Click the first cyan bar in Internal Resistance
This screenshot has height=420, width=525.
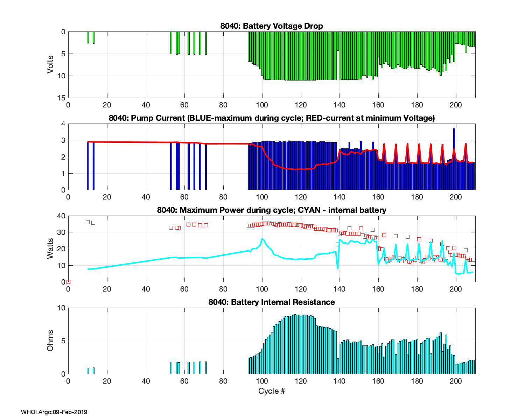(88, 371)
